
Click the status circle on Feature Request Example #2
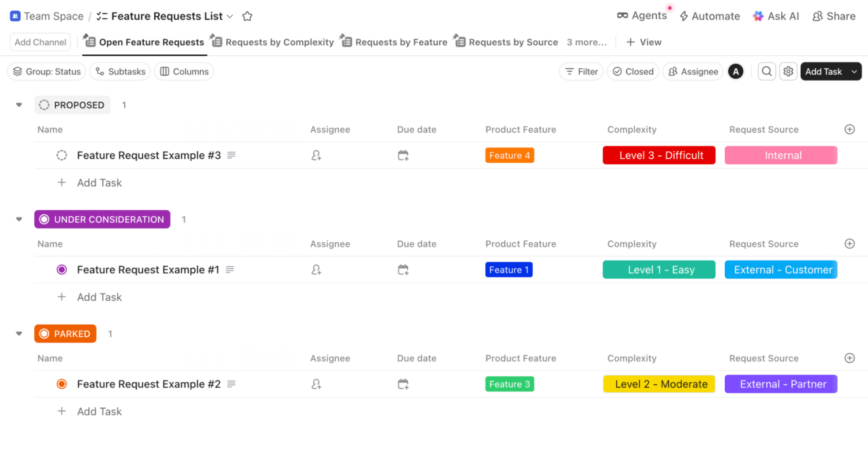(62, 384)
